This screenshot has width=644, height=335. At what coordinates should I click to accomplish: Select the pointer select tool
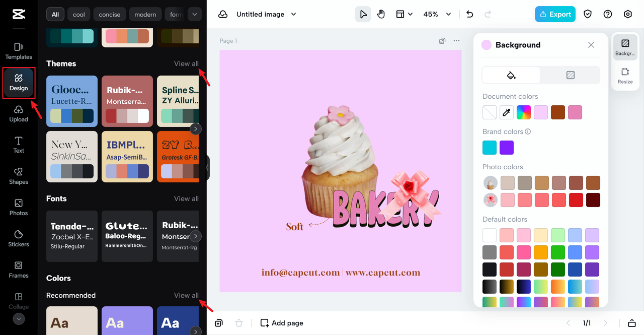362,14
